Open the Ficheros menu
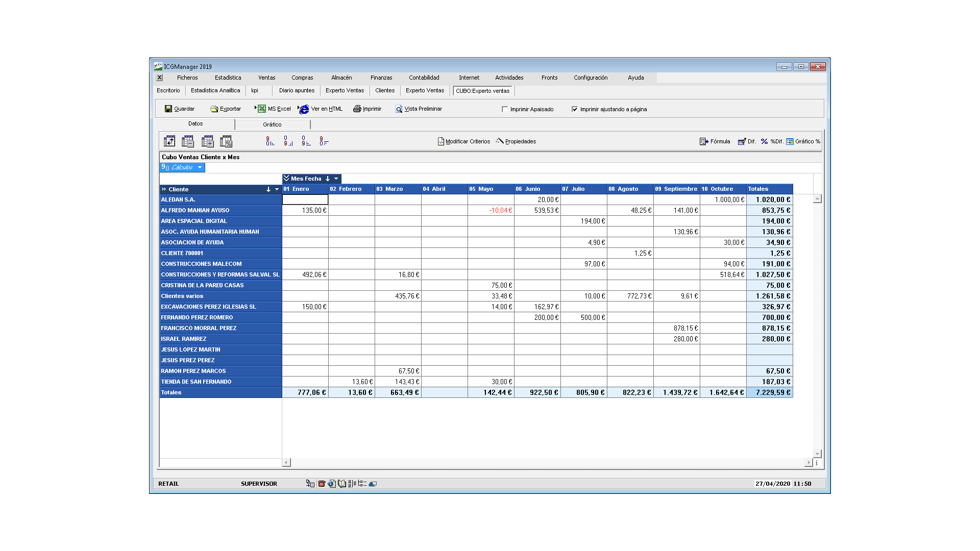980x551 pixels. click(187, 78)
